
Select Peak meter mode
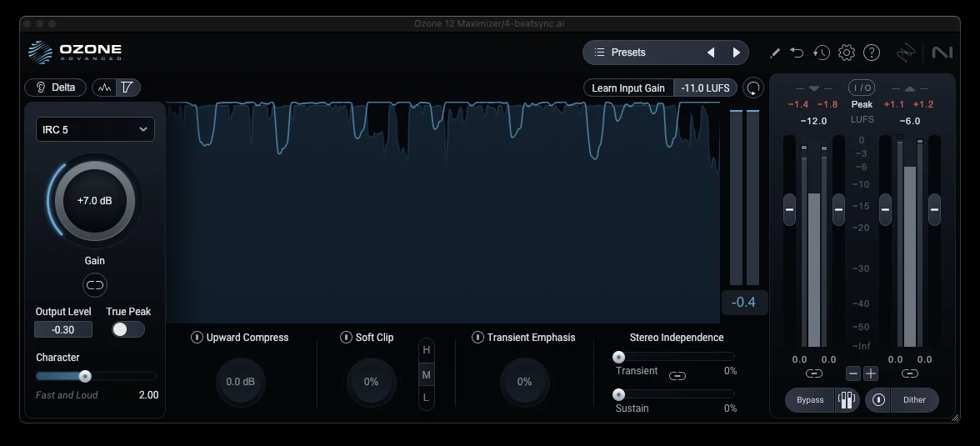tap(862, 104)
